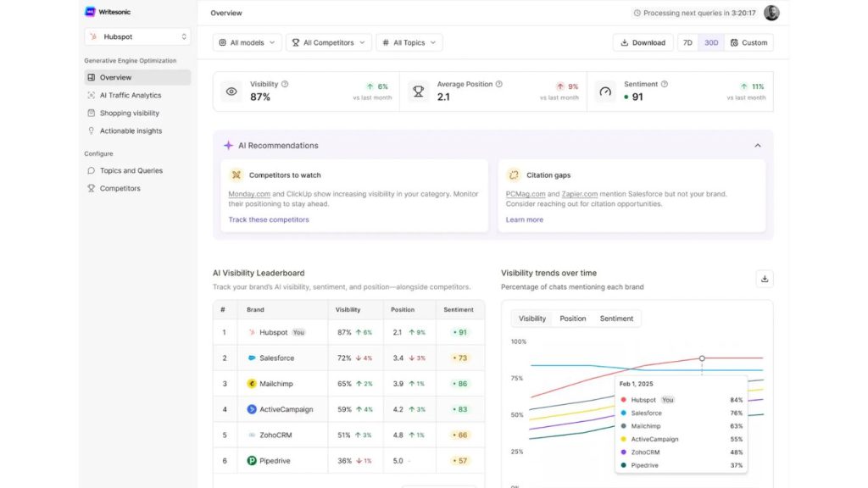The image size is (868, 488).
Task: Click the Shopping visibility bag icon
Action: click(x=92, y=113)
